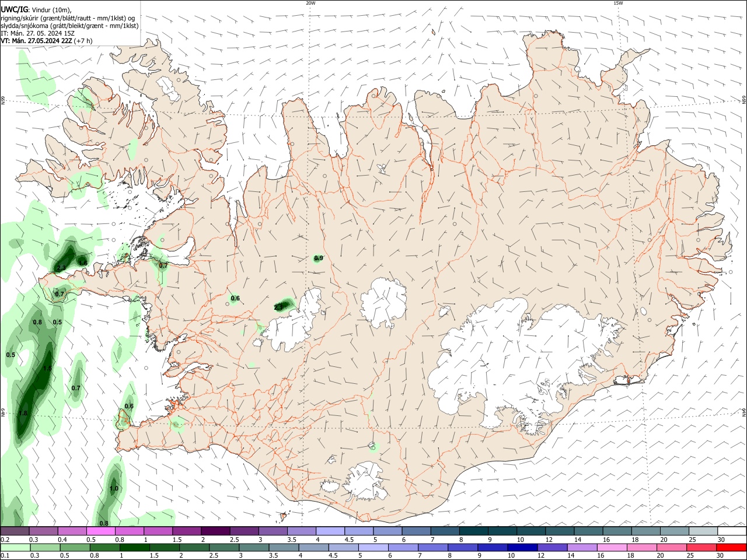Screen dimensions: 747x560
Task: Select the 'slydda/snjókoma (grátt/bleikt/grænt' description line
Action: (x=70, y=26)
